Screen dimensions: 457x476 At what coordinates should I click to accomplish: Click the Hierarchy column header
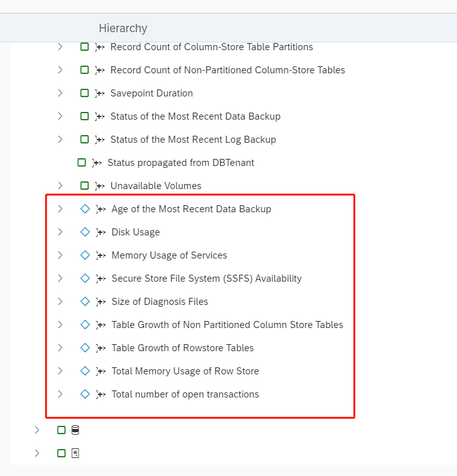click(123, 28)
